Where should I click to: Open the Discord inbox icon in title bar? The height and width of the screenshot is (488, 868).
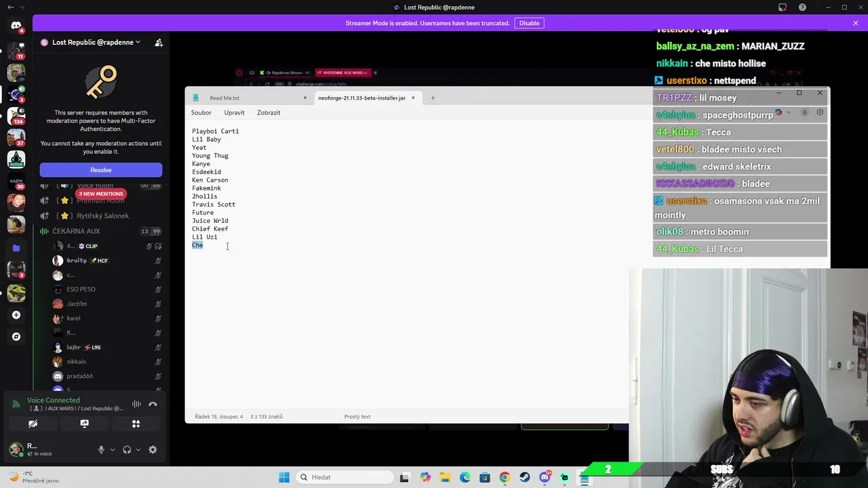pyautogui.click(x=783, y=7)
